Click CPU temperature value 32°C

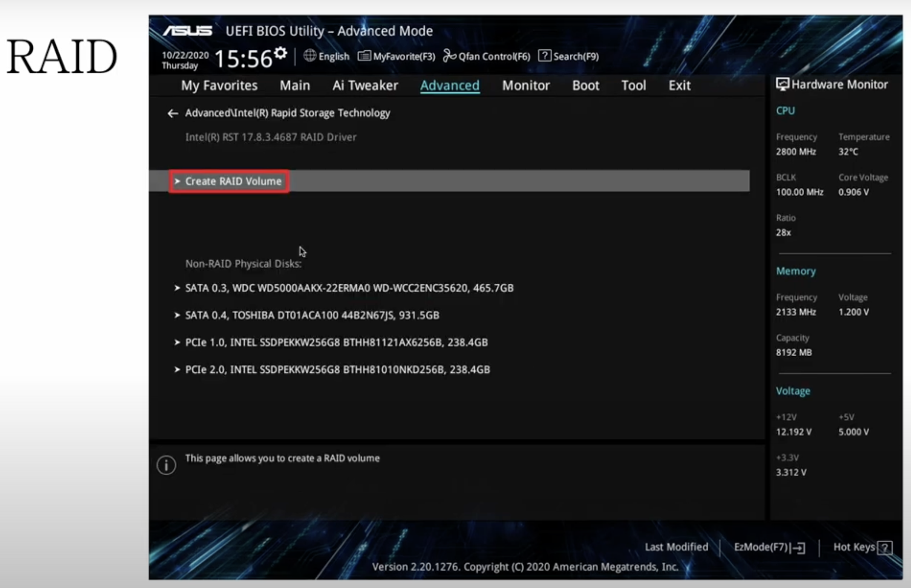848,152
